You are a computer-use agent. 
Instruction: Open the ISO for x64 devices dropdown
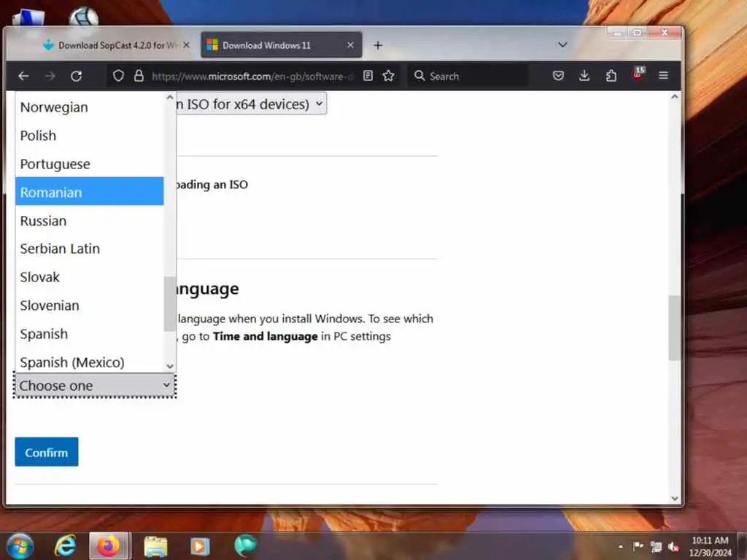251,104
